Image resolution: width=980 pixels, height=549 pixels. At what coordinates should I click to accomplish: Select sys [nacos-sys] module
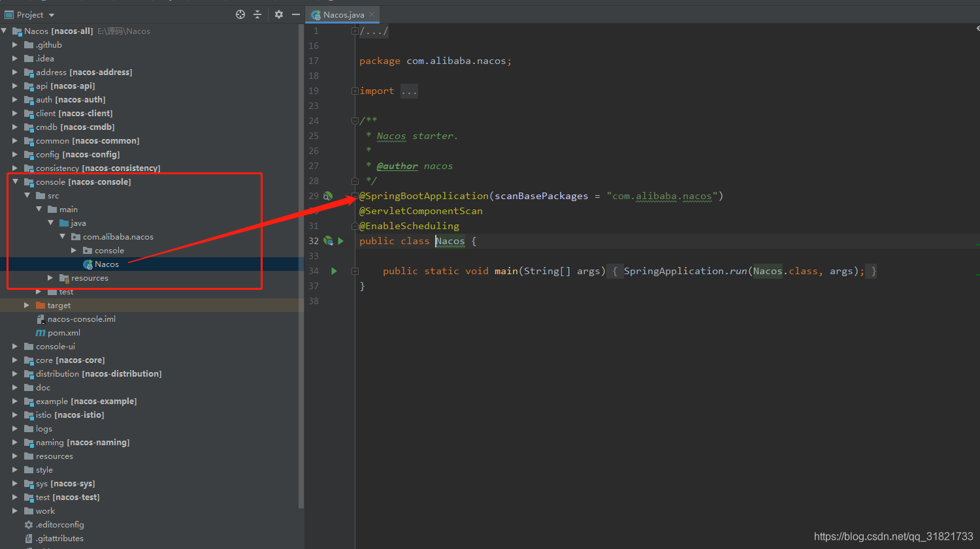(65, 484)
